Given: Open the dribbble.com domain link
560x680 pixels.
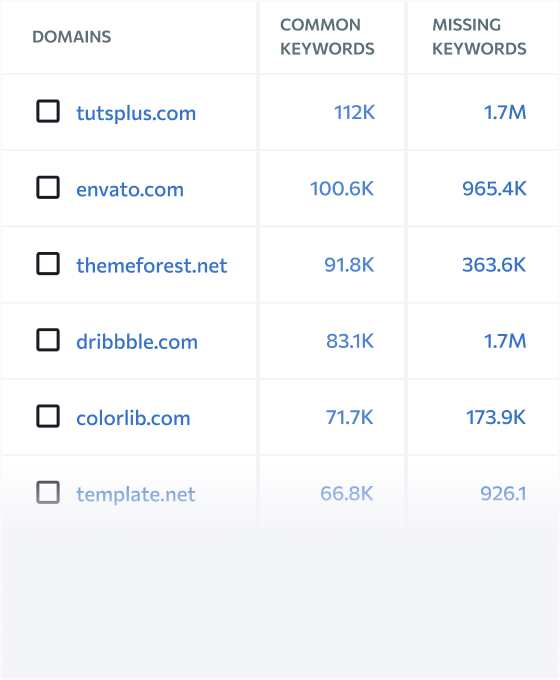Looking at the screenshot, I should (x=137, y=341).
